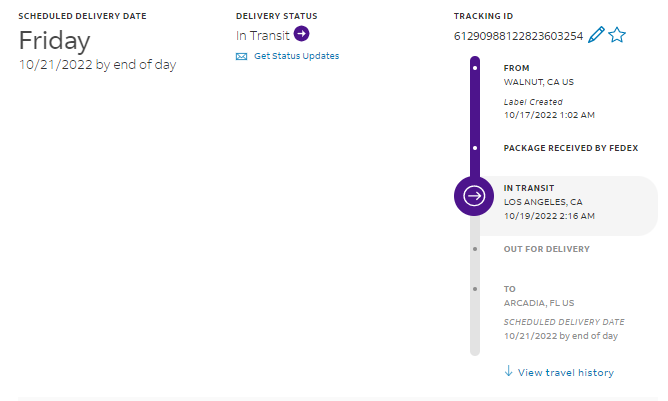
Task: Click the destination timeline dot for Arcadia
Action: [475, 289]
